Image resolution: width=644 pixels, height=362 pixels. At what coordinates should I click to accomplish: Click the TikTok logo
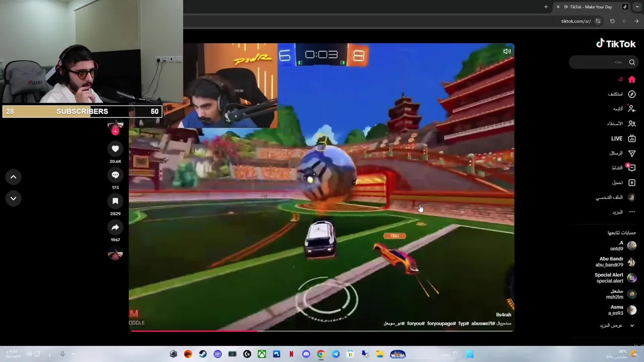pos(616,44)
